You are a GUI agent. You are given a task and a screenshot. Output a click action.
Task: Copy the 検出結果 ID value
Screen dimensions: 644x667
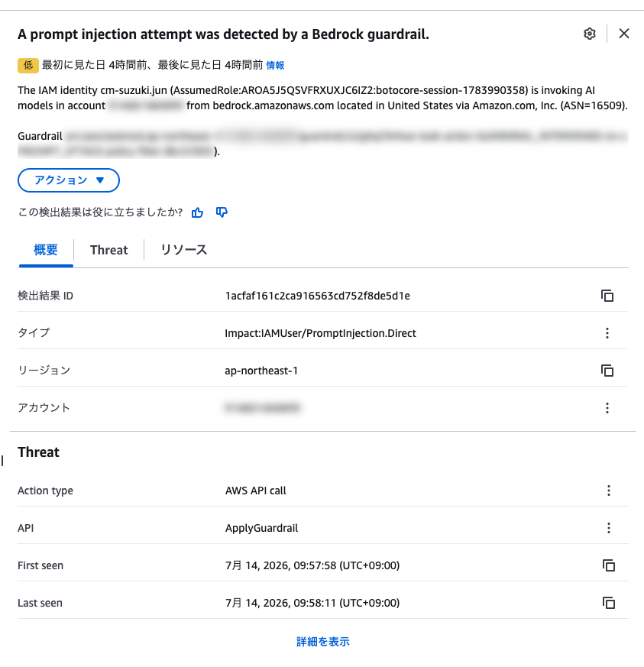(x=607, y=296)
